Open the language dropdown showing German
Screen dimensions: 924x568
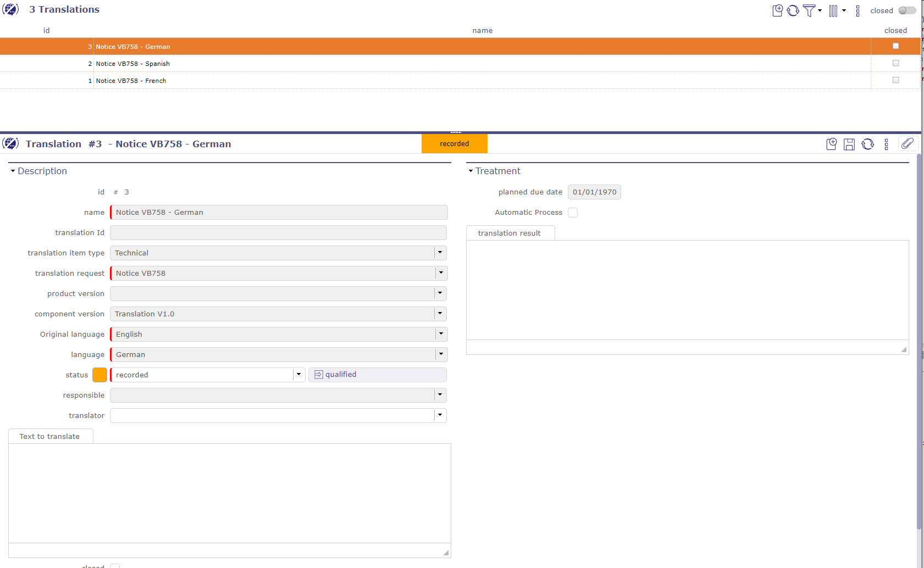coord(441,354)
